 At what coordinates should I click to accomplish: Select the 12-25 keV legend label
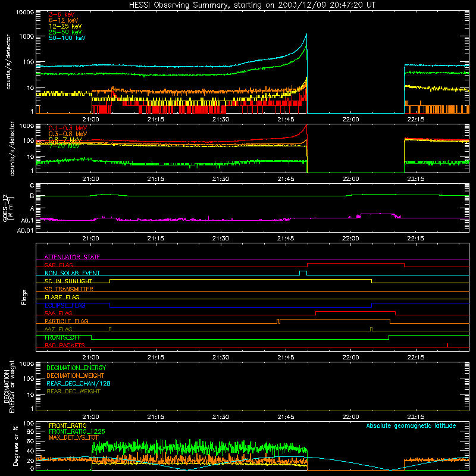tap(65, 26)
